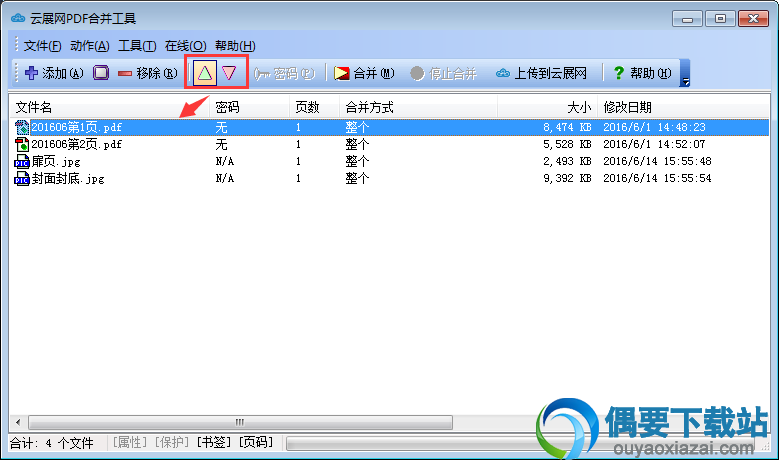
Task: Open the 帮助(H) menu
Action: click(x=235, y=46)
